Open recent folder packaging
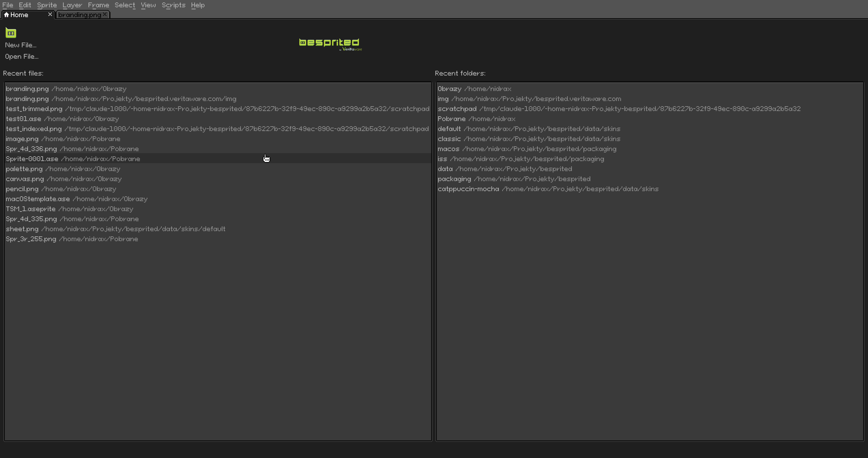 pyautogui.click(x=650, y=179)
